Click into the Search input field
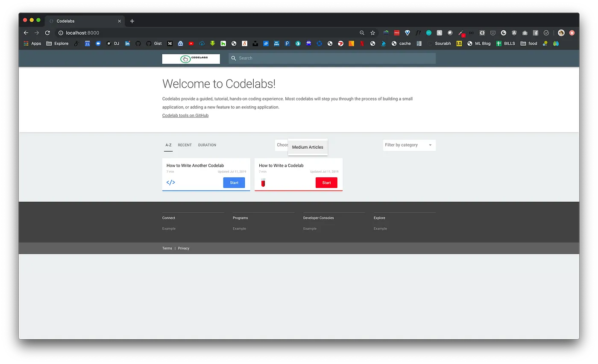The image size is (598, 364). [x=333, y=58]
